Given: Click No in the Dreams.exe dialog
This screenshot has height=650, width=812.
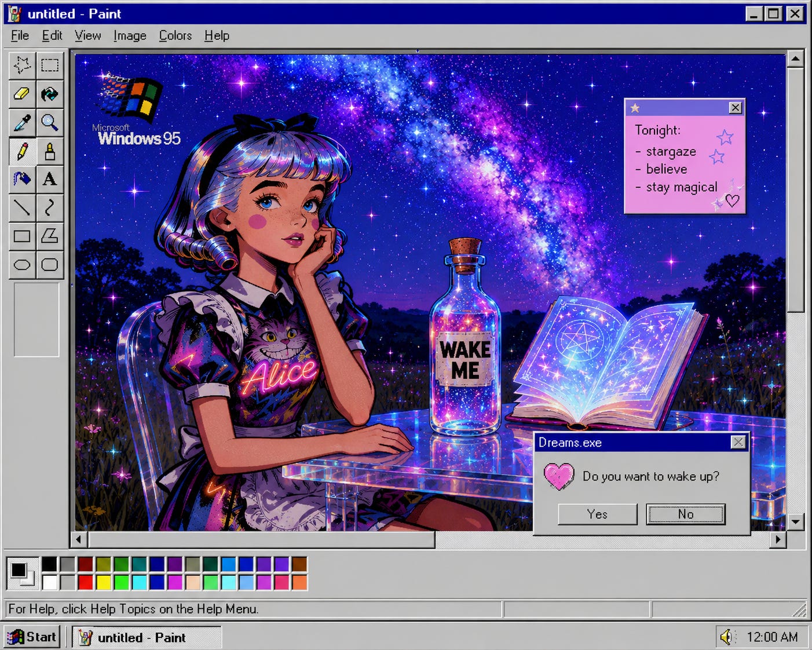Looking at the screenshot, I should (686, 514).
